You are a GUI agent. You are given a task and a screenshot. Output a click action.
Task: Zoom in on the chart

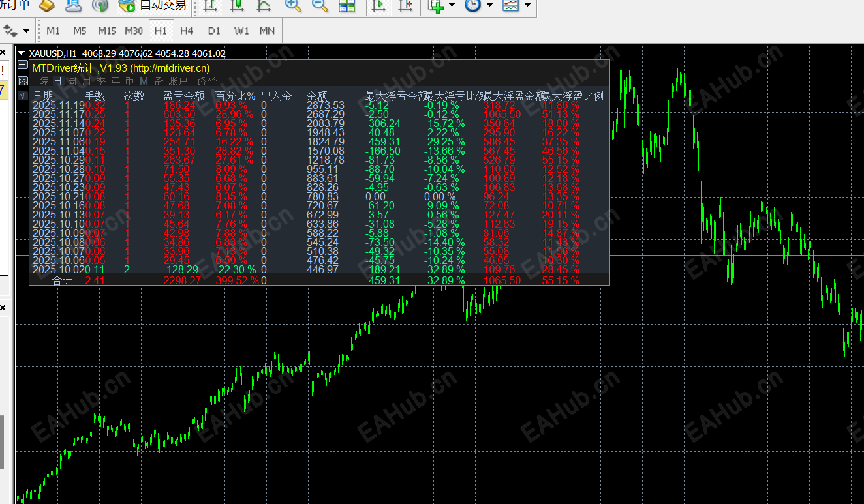click(293, 6)
